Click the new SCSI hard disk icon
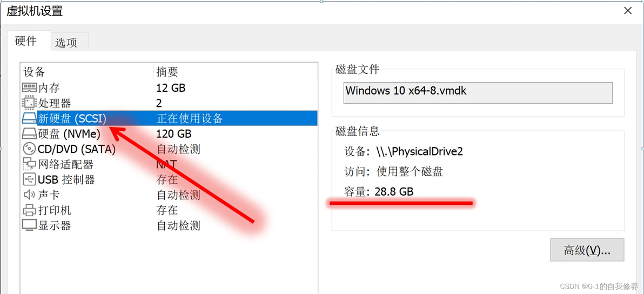 coord(29,119)
